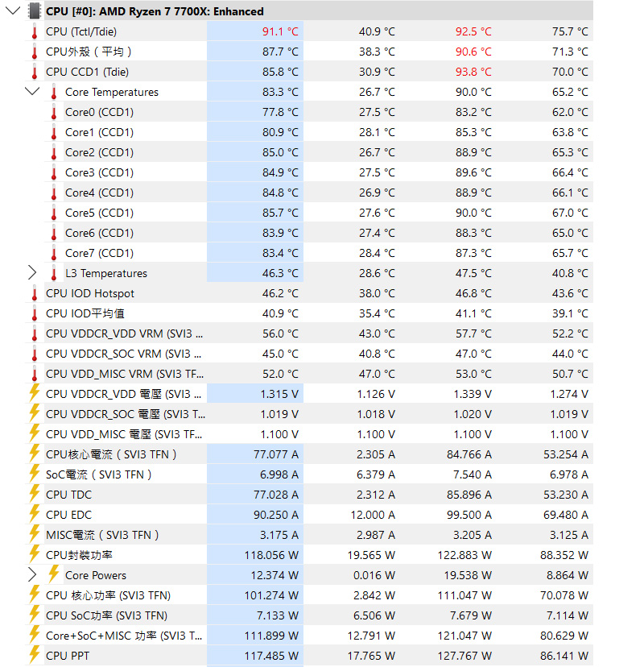Viewport: 644px width, 667px height.
Task: Click thermometer icon beside CPU VDD_MISC VRM
Action: coord(35,374)
